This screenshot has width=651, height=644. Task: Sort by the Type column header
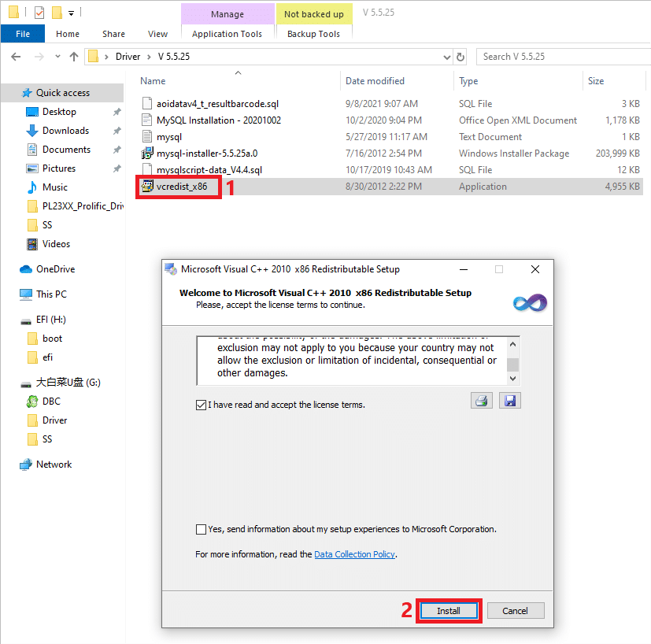[x=468, y=81]
